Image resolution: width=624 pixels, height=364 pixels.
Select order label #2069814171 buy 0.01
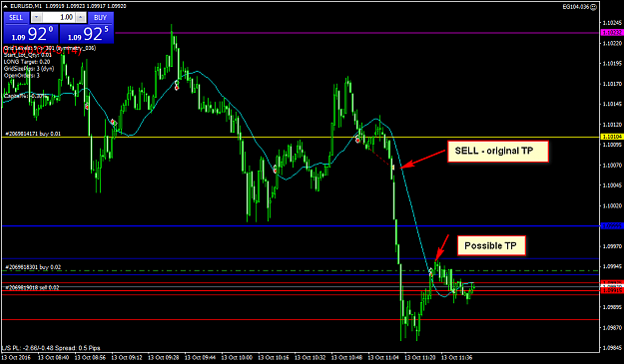(x=33, y=134)
